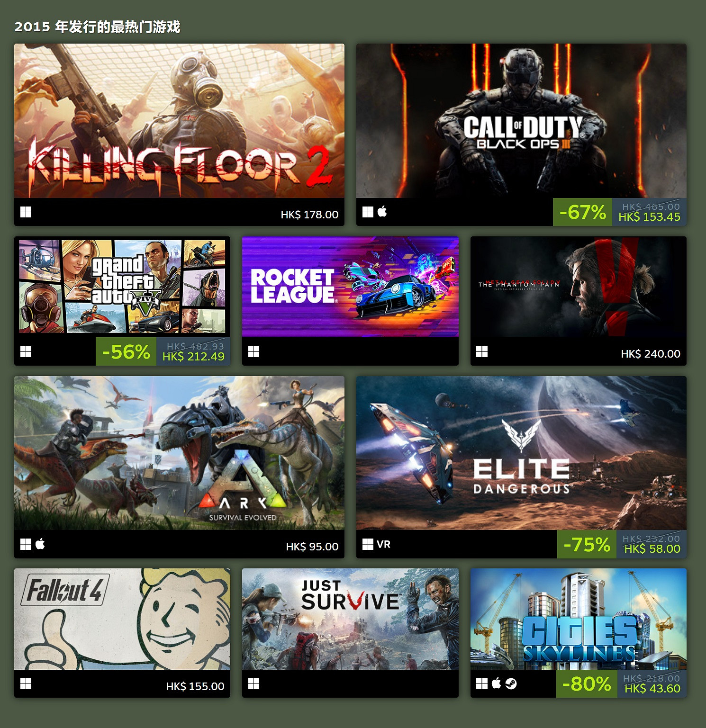Click the VR label under Elite Dangerous
This screenshot has width=706, height=728.
(x=383, y=544)
